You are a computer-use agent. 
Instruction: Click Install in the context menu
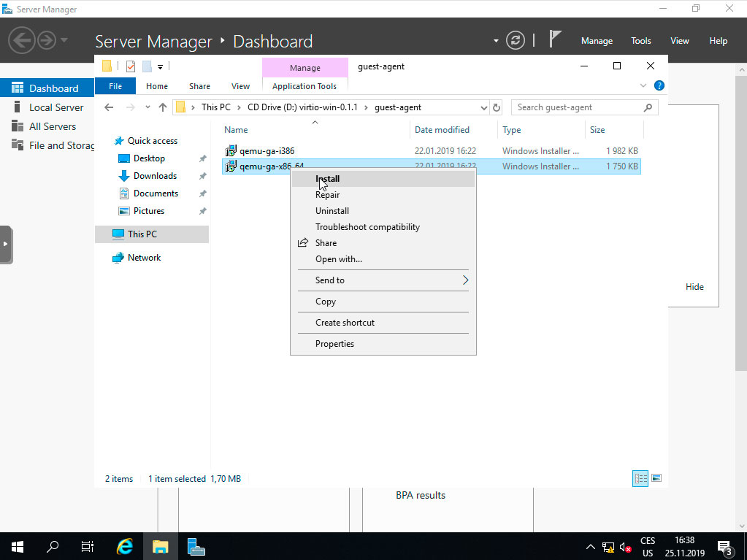coord(327,178)
